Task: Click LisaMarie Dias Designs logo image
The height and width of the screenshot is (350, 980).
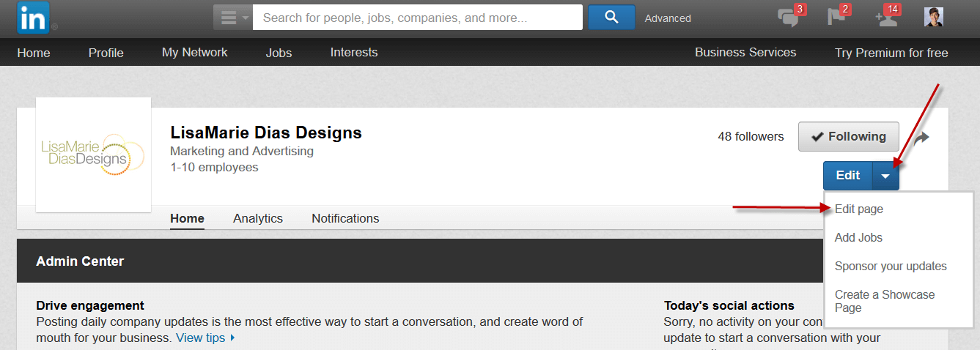Action: 93,154
